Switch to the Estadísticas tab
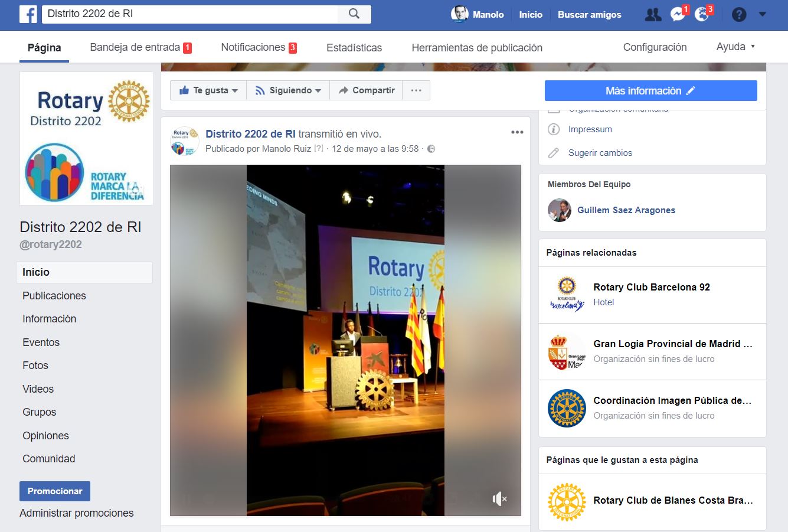This screenshot has height=532, width=788. click(354, 48)
